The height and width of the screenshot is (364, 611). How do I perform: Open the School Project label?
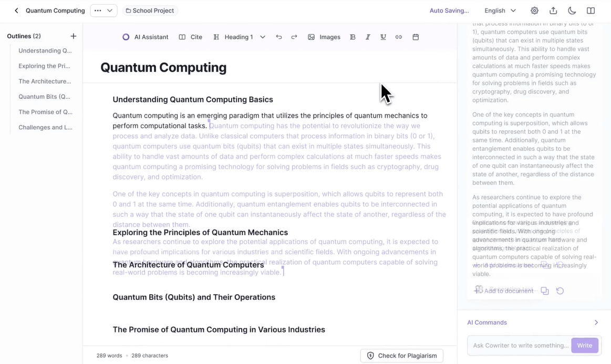tap(150, 10)
